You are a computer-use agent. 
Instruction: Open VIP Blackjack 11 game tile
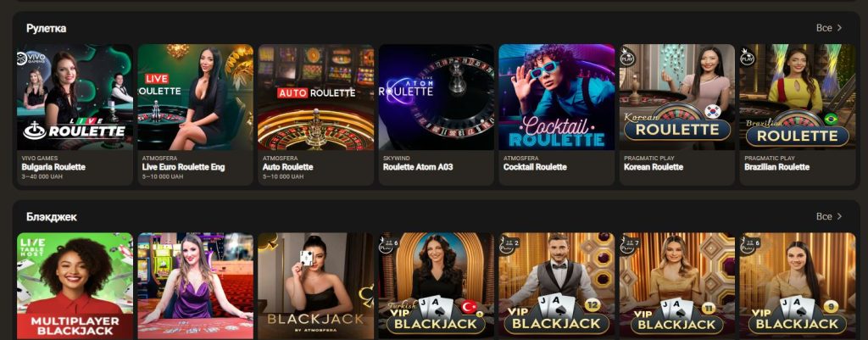(x=677, y=287)
